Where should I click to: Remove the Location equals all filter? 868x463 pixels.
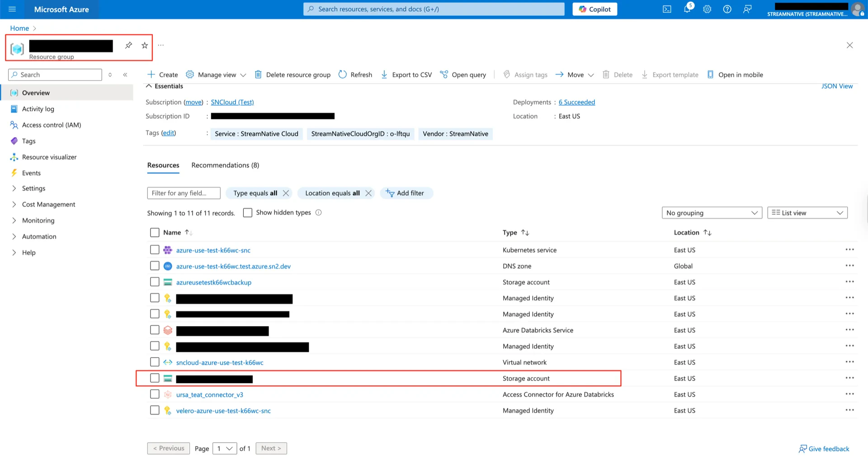pyautogui.click(x=368, y=193)
